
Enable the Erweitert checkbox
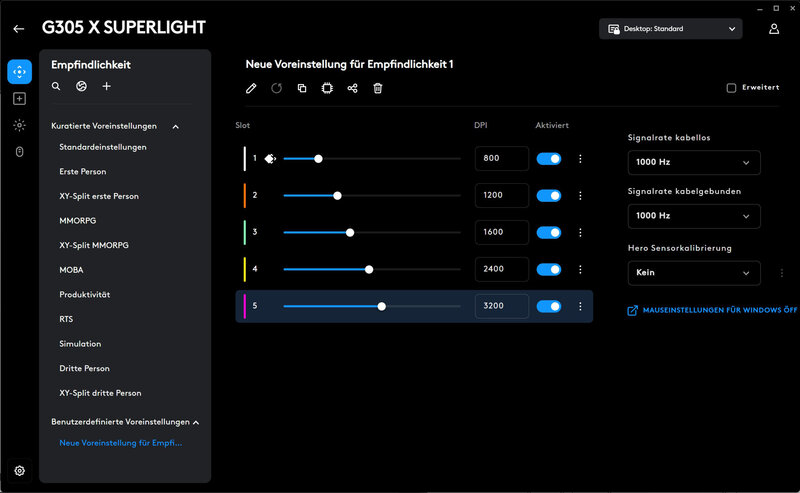coord(731,88)
